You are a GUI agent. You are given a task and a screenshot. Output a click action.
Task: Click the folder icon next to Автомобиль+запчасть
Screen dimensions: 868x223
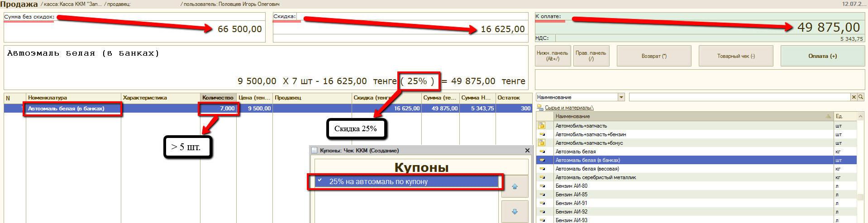coord(542,126)
